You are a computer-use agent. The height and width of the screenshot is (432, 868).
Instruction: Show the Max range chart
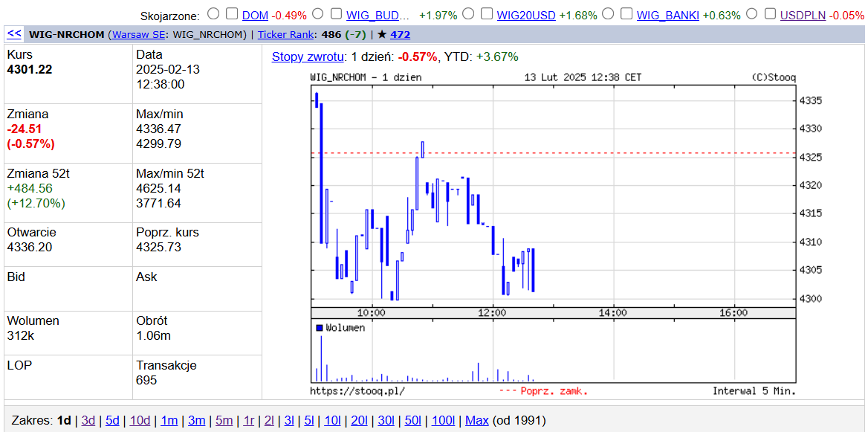[476, 420]
